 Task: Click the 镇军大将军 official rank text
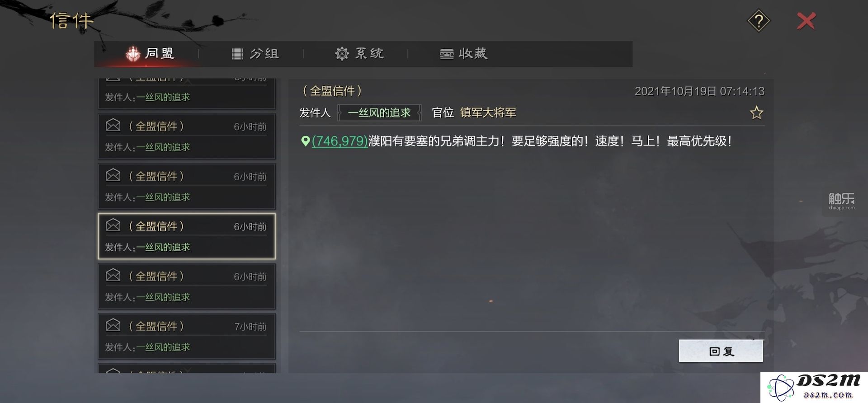pyautogui.click(x=488, y=112)
